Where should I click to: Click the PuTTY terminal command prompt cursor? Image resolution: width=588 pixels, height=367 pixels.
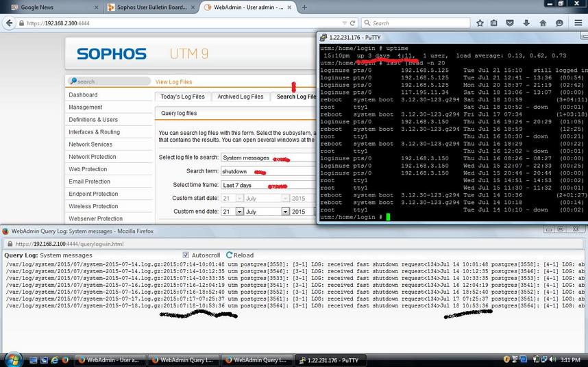pos(388,217)
